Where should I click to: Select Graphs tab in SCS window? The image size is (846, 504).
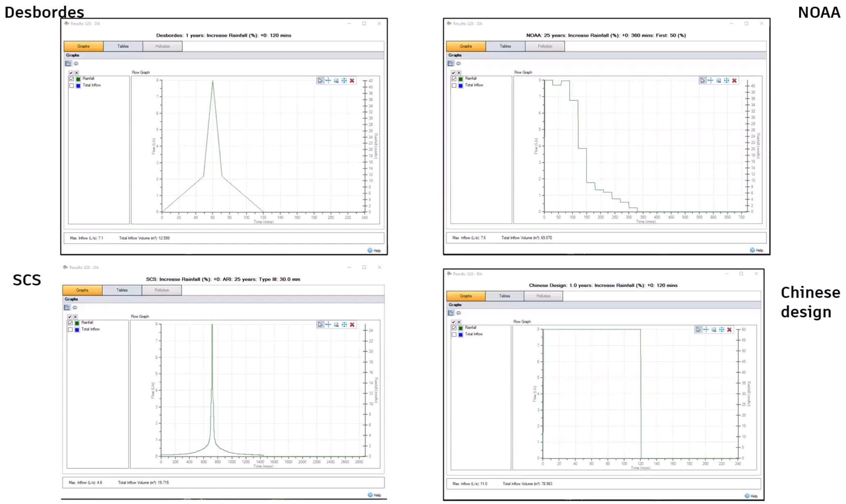pos(82,290)
